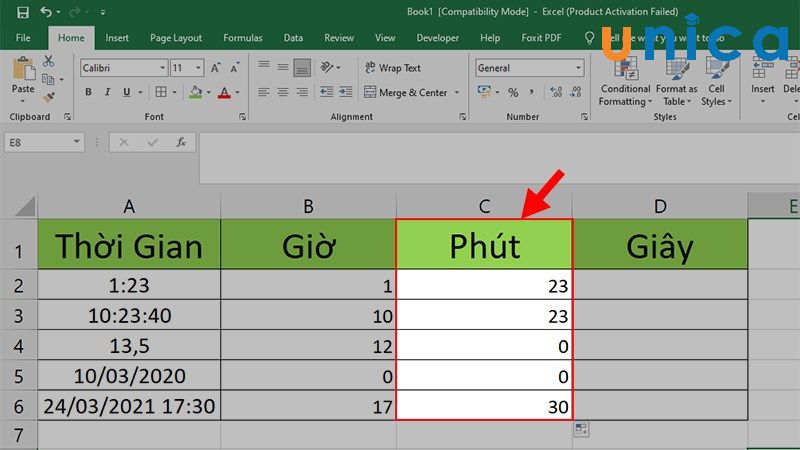Viewport: 800px width, 450px height.
Task: Click the Copy icon
Action: [x=48, y=79]
